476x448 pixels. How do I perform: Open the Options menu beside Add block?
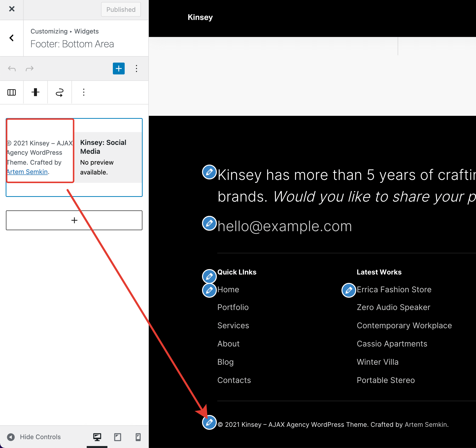point(136,69)
